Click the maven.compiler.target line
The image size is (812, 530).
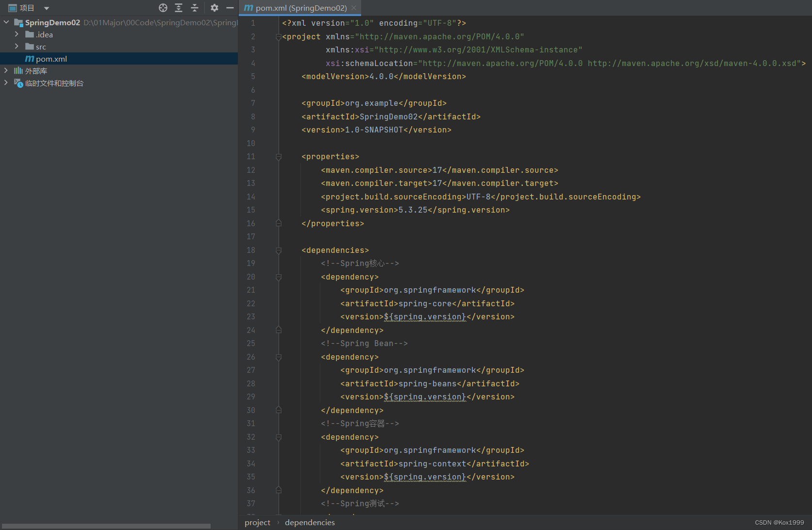(x=439, y=183)
